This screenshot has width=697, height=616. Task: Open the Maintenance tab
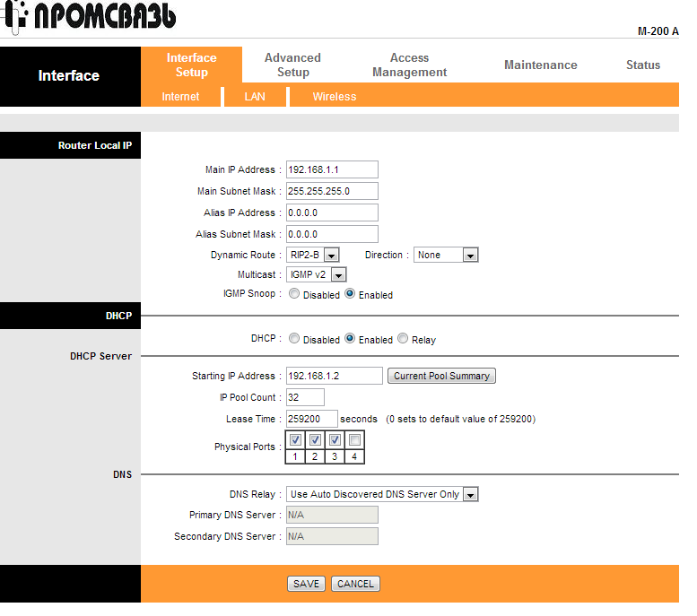tap(540, 65)
